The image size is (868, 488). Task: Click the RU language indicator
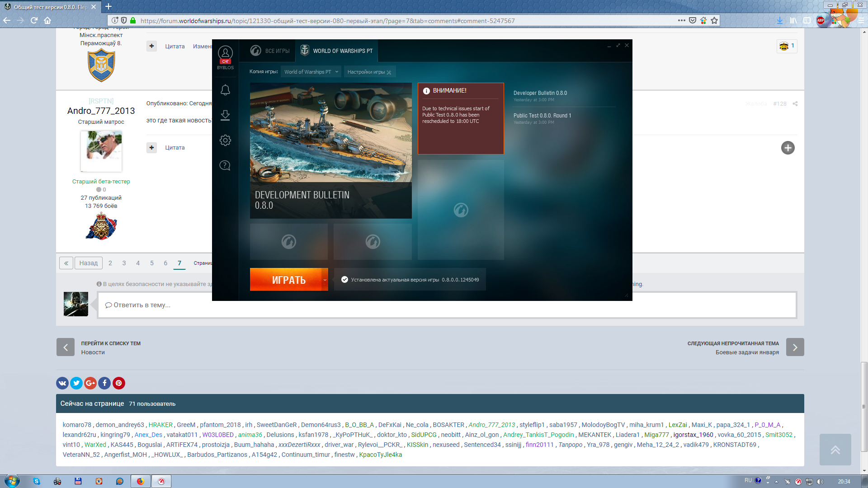tap(748, 480)
